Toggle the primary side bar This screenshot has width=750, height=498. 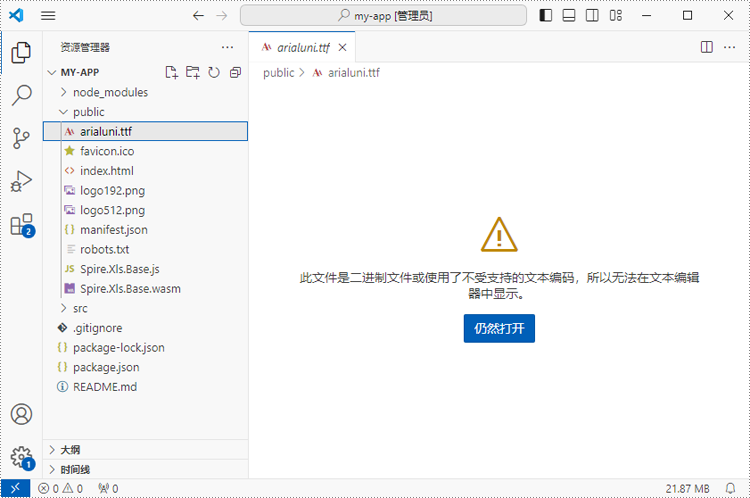[x=546, y=15]
